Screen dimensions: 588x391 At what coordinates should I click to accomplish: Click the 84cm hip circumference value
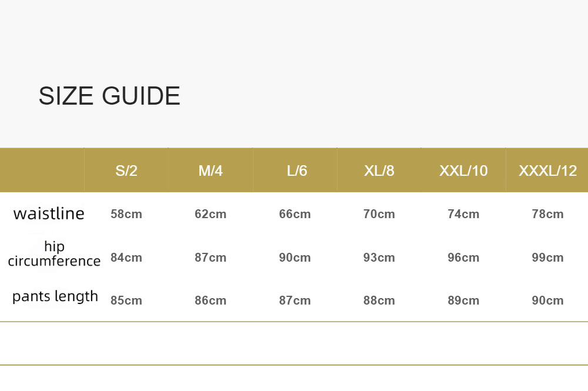coord(126,258)
